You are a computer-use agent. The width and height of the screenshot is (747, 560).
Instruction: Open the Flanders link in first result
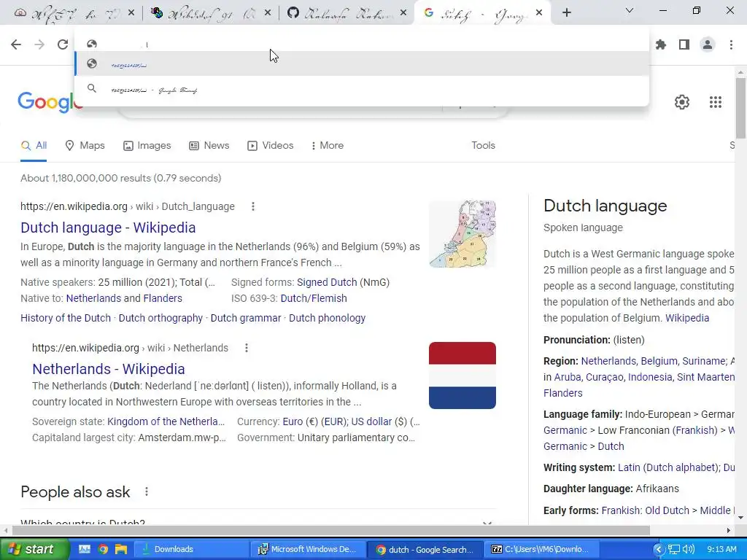163,298
